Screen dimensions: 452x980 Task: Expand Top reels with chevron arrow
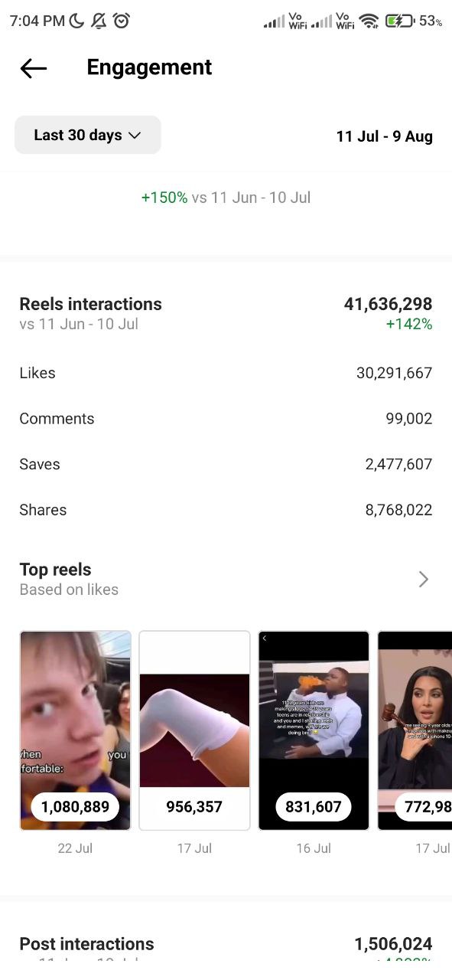coord(423,579)
